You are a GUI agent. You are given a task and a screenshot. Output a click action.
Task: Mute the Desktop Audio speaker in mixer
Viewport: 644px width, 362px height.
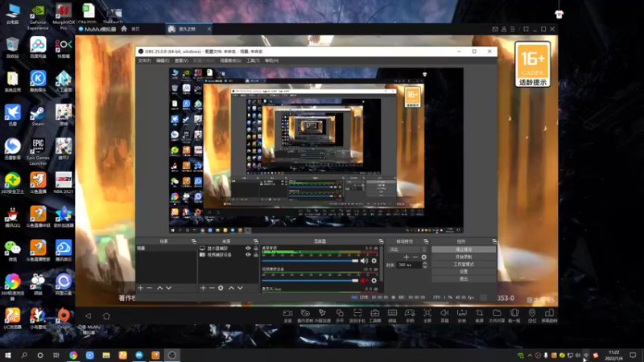[364, 261]
